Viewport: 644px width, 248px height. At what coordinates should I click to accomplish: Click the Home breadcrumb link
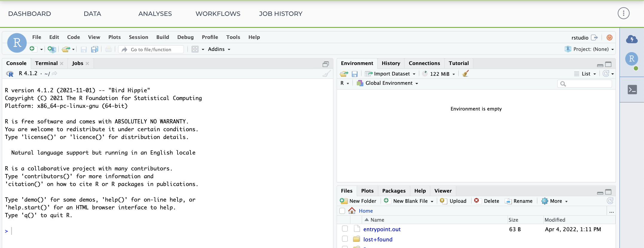[x=366, y=211]
